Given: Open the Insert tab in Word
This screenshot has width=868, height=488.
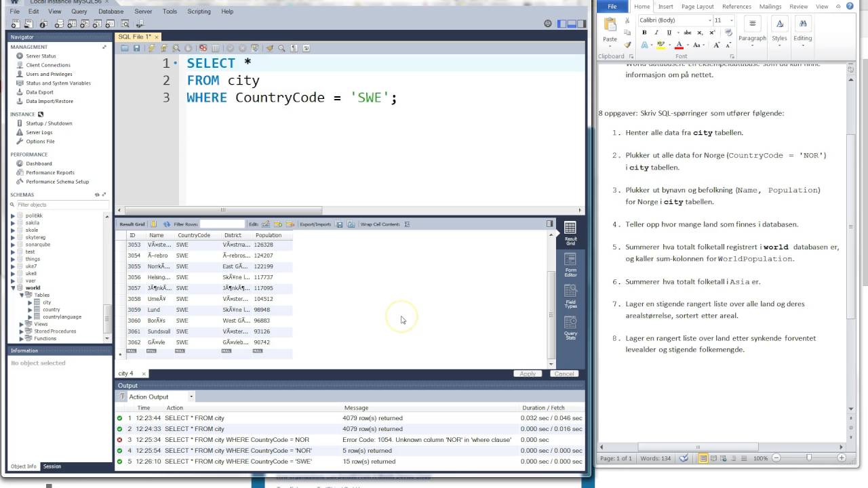Looking at the screenshot, I should point(665,7).
